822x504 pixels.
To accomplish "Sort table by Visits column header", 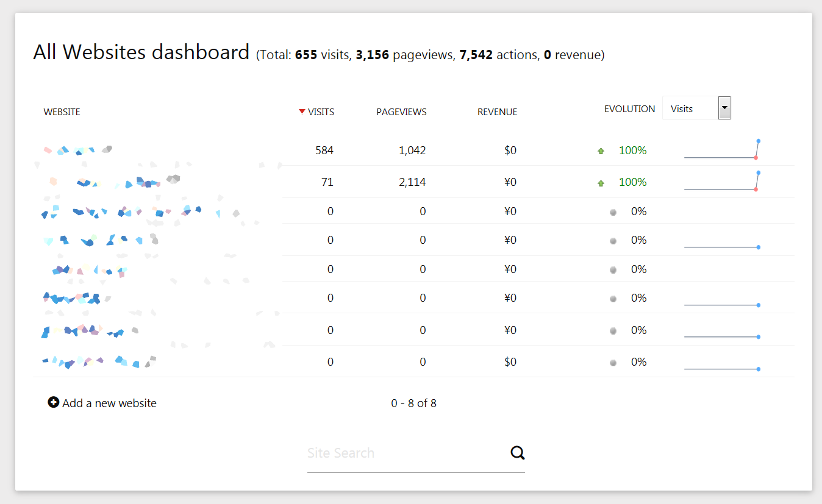I will pos(321,112).
